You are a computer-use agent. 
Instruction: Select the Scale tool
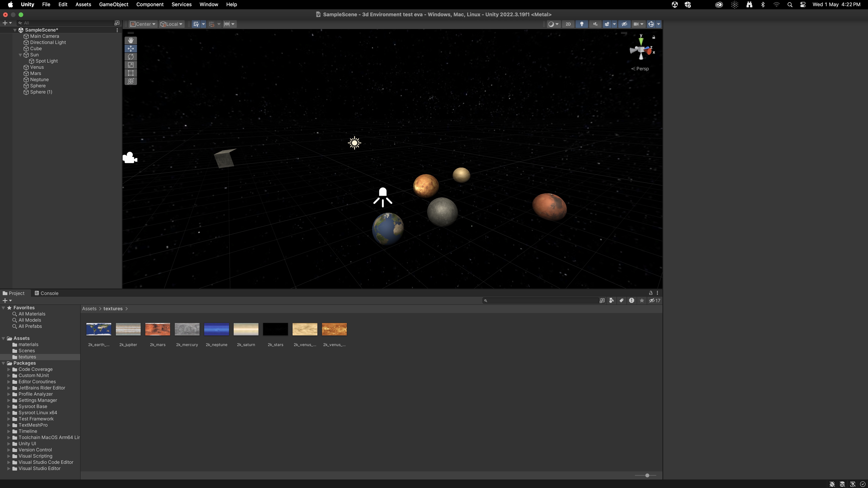[x=131, y=65]
